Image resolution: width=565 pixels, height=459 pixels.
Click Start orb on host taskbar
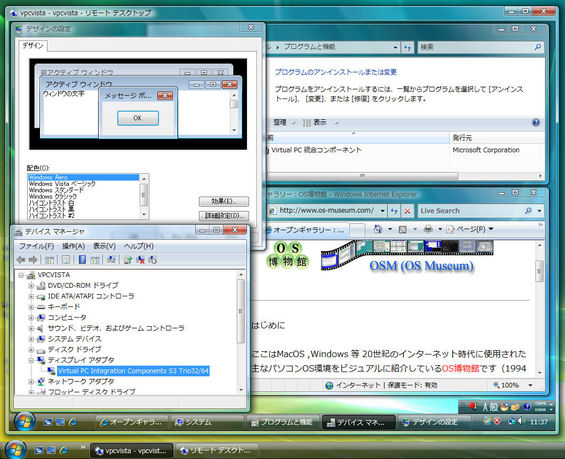tap(15, 449)
